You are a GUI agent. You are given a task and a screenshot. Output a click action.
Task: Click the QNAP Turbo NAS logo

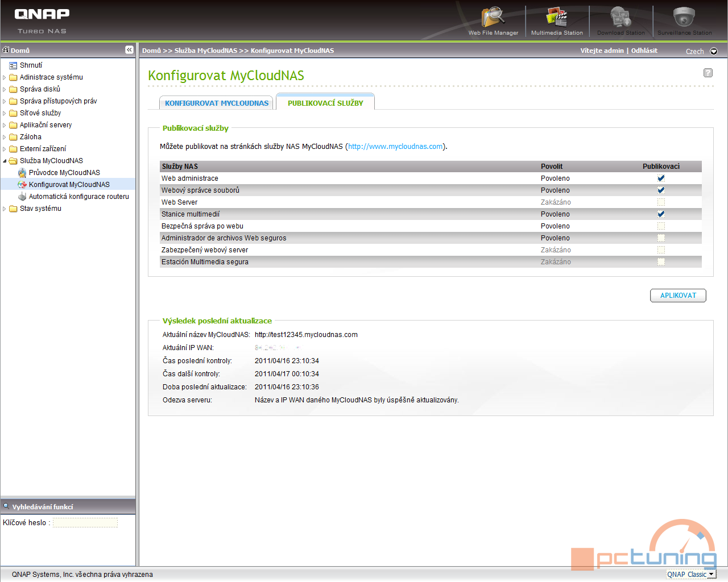coord(42,20)
